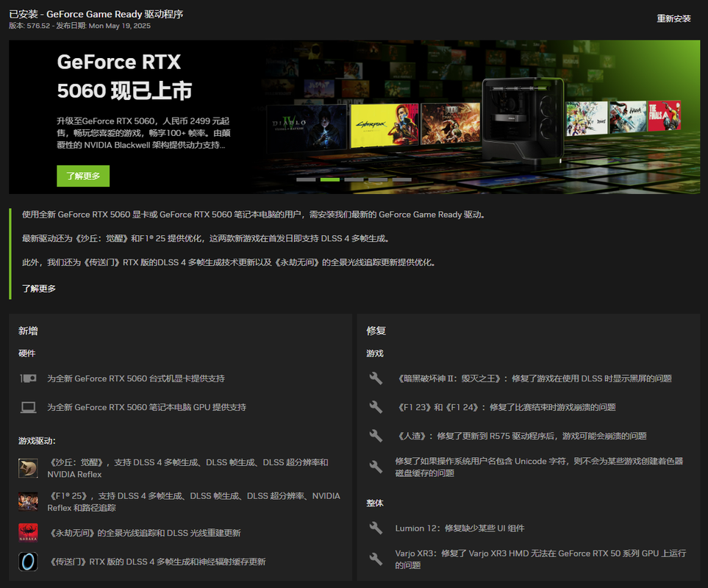Image resolution: width=708 pixels, height=588 pixels.
Task: Click the F1 25 game icon
Action: (x=28, y=501)
